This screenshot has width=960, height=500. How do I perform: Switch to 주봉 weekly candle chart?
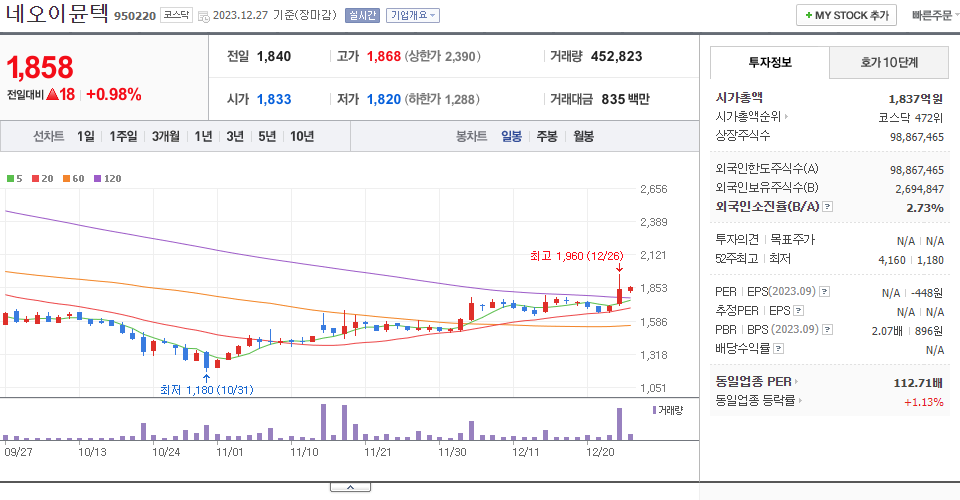point(547,136)
